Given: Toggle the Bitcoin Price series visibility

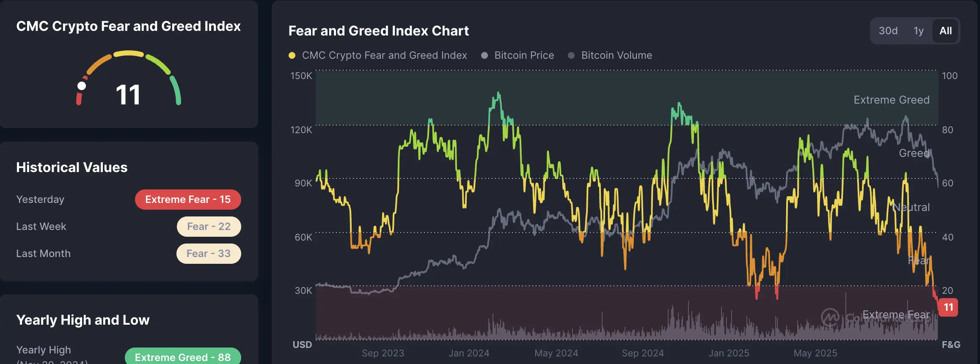Looking at the screenshot, I should 524,55.
